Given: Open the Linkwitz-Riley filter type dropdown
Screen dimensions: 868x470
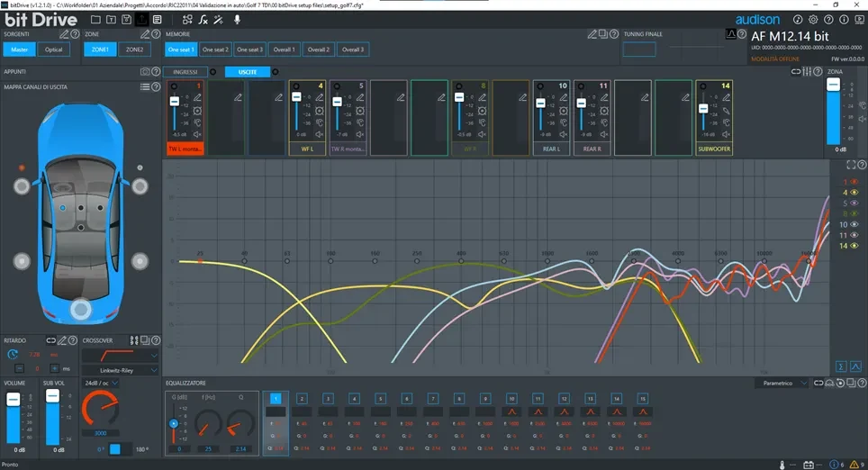Looking at the screenshot, I should click(x=120, y=370).
